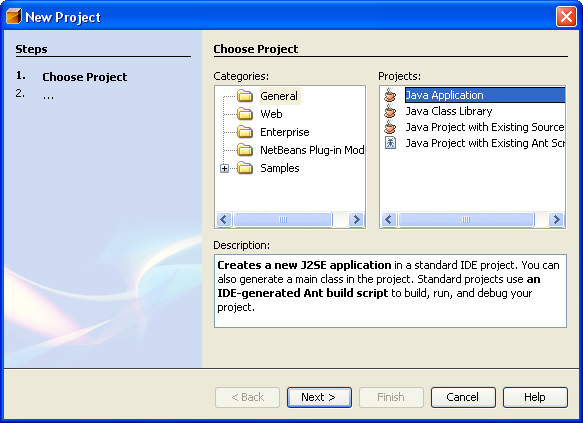
Task: Select Java Project with Existing Sources
Action: tap(485, 127)
